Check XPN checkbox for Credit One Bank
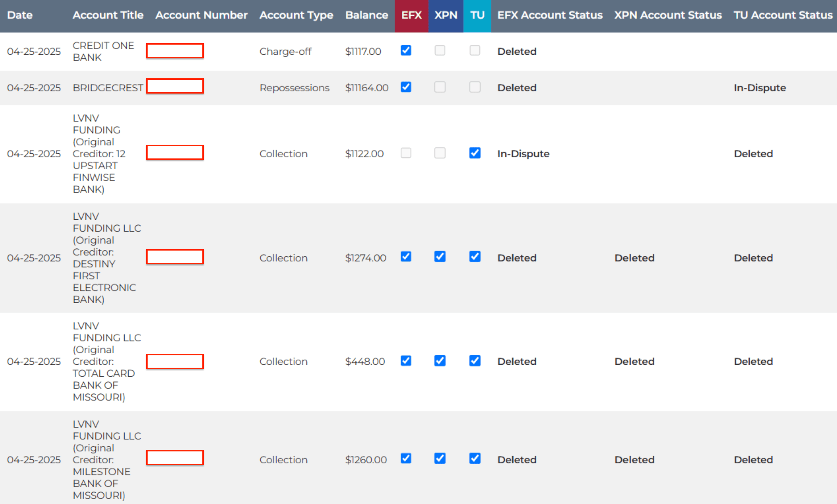This screenshot has height=504, width=837. [x=440, y=50]
